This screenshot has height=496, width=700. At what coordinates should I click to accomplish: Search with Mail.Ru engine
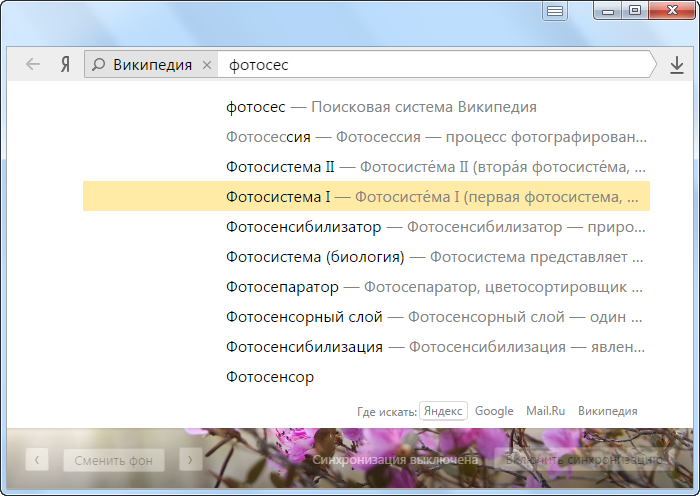tap(545, 411)
